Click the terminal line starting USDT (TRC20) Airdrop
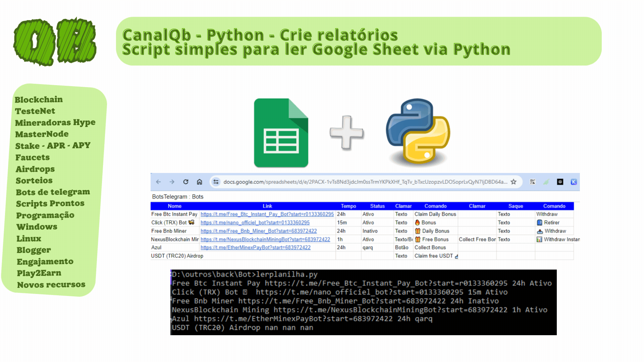This screenshot has width=644, height=362. pyautogui.click(x=243, y=328)
